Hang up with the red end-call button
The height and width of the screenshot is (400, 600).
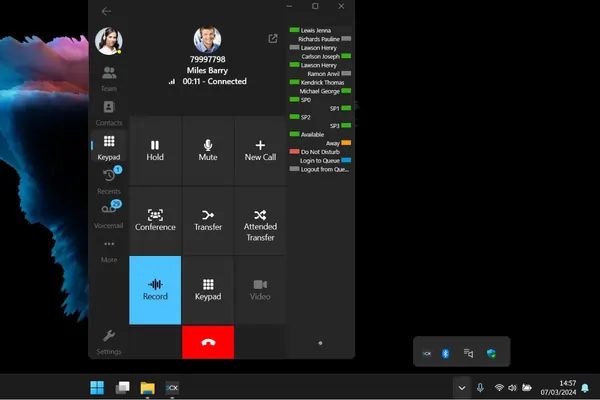pyautogui.click(x=208, y=342)
